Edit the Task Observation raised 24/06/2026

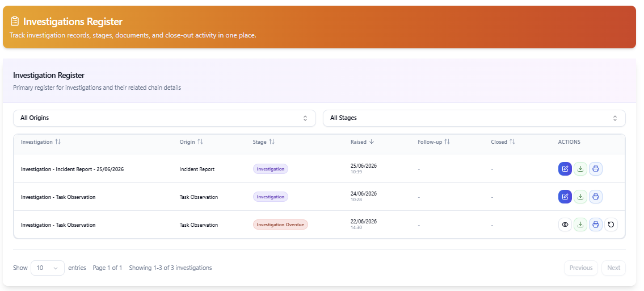click(x=565, y=197)
